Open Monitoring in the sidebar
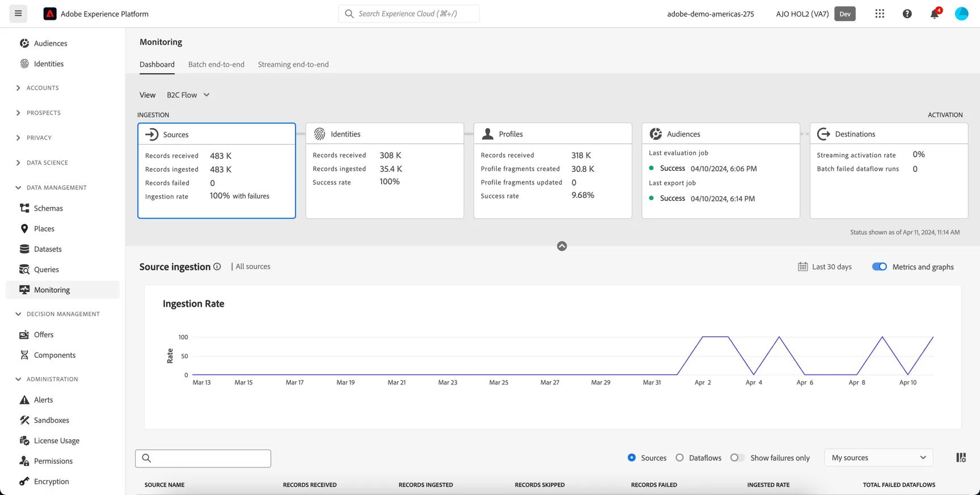This screenshot has height=495, width=980. click(62, 290)
